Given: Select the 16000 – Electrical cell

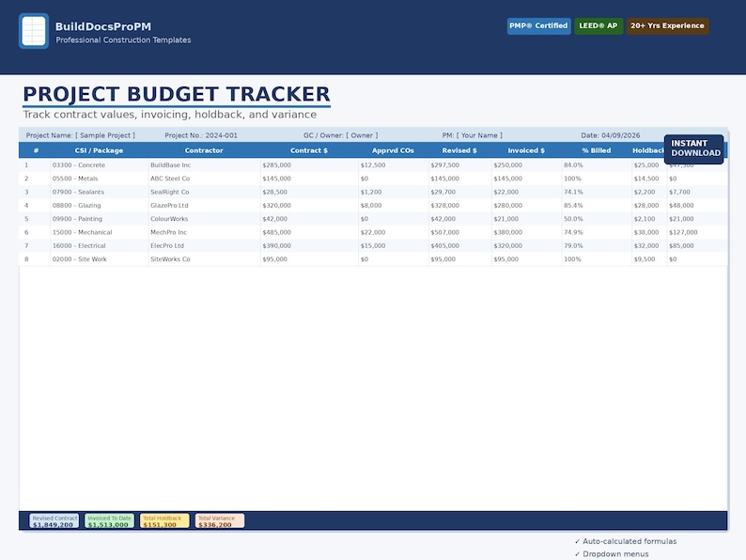Looking at the screenshot, I should tap(99, 245).
